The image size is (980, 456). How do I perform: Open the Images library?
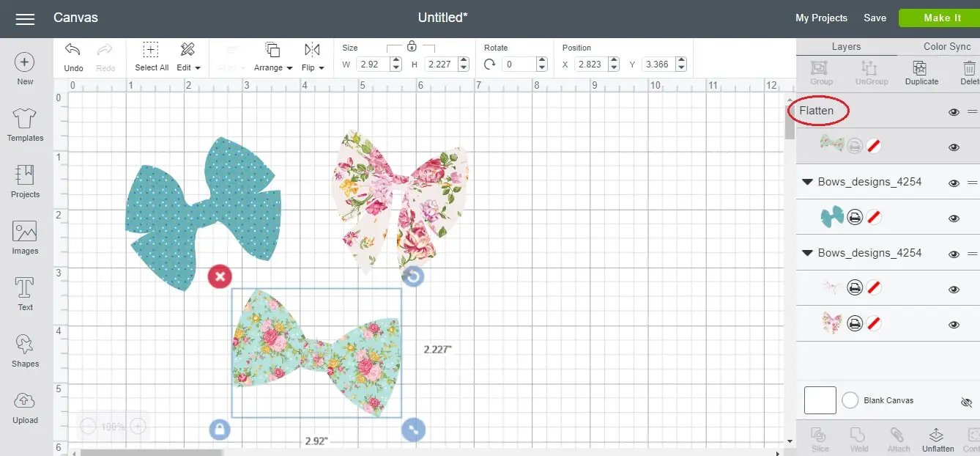pos(25,237)
